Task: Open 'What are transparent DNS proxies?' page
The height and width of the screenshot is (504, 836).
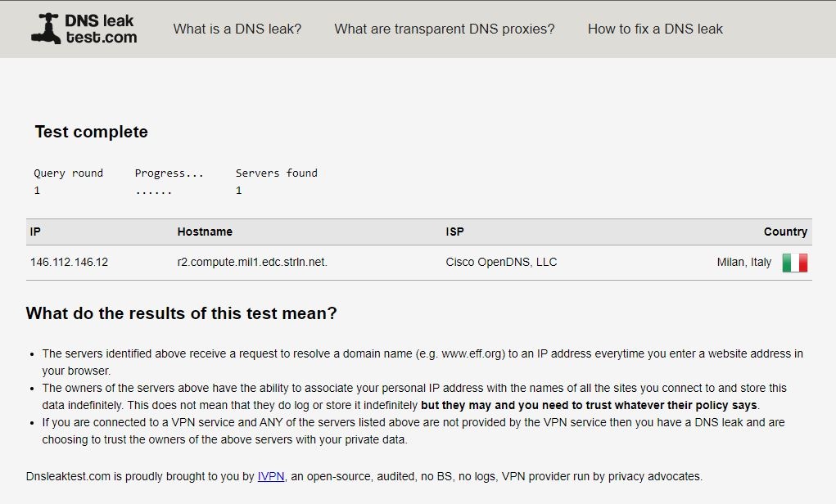Action: pos(445,29)
